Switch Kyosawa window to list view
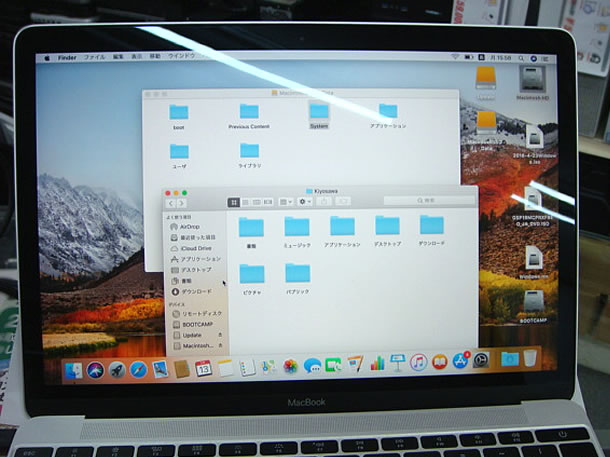 pyautogui.click(x=245, y=202)
